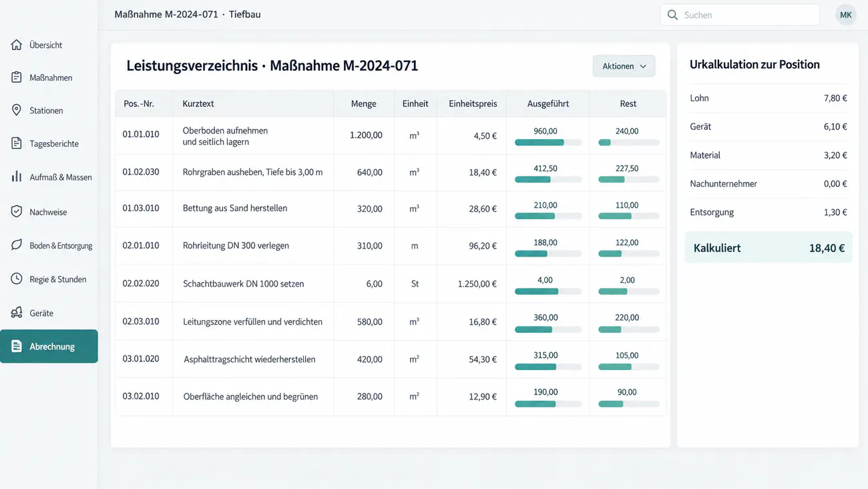Screen dimensions: 868x489
Task: Click the Aktionen chevron arrow
Action: click(x=643, y=66)
